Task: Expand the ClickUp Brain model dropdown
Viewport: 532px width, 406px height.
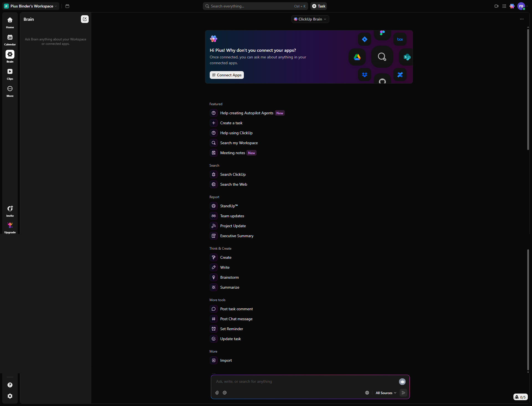Action: click(x=310, y=19)
